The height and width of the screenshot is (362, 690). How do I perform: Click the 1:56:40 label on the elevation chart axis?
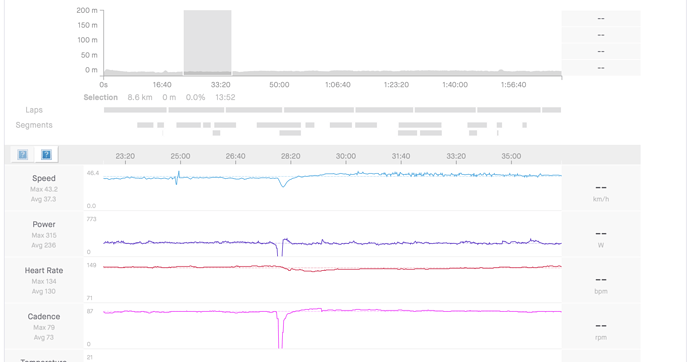tap(513, 84)
